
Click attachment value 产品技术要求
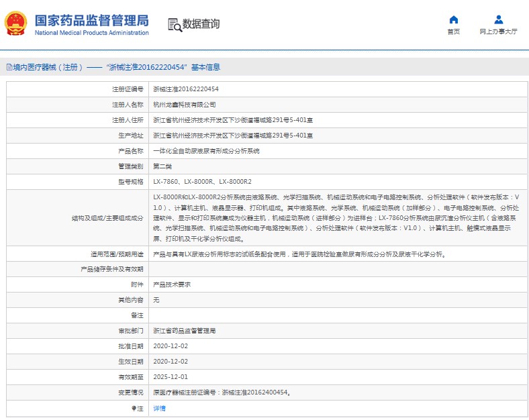tap(172, 284)
